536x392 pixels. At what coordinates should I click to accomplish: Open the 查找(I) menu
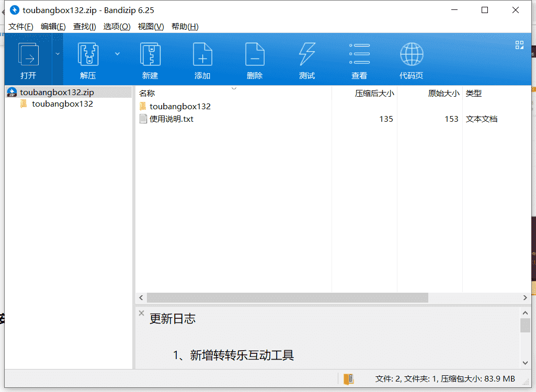(84, 27)
